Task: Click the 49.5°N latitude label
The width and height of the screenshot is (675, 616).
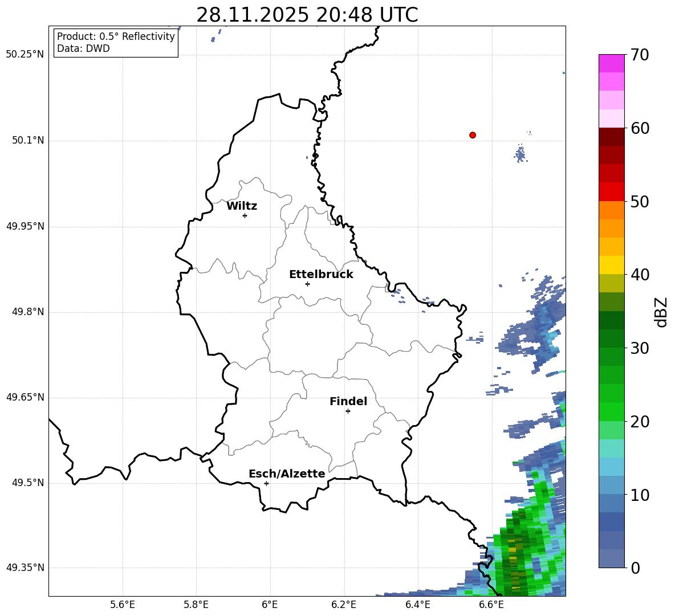Action: 28,483
